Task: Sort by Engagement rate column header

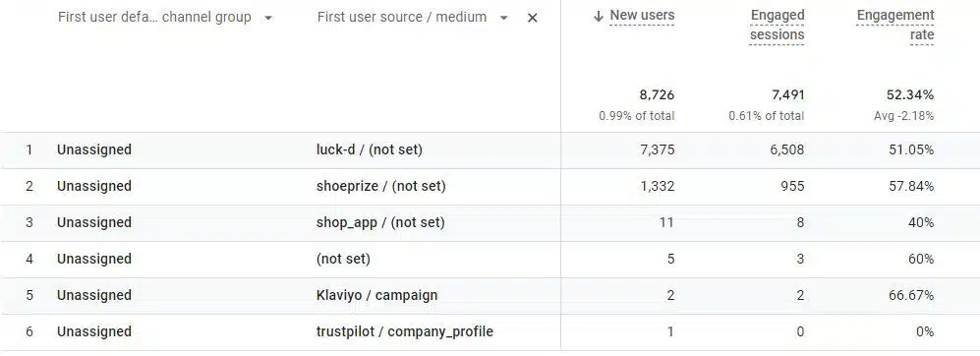Action: pyautogui.click(x=895, y=25)
